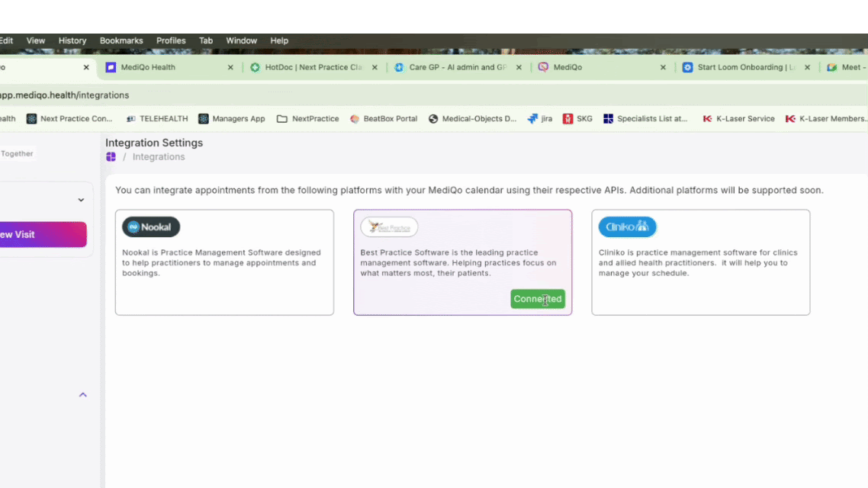The height and width of the screenshot is (488, 868).
Task: Click the SKG bookmark icon
Action: (568, 118)
